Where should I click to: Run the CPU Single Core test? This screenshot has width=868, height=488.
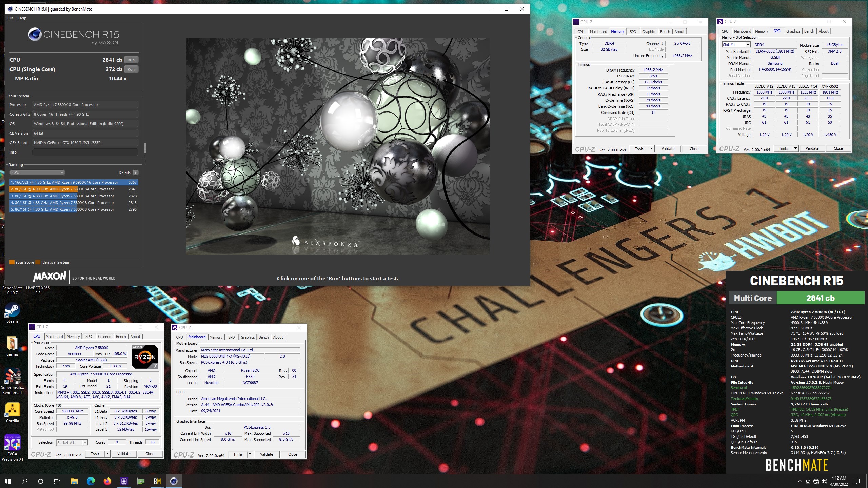coord(131,69)
